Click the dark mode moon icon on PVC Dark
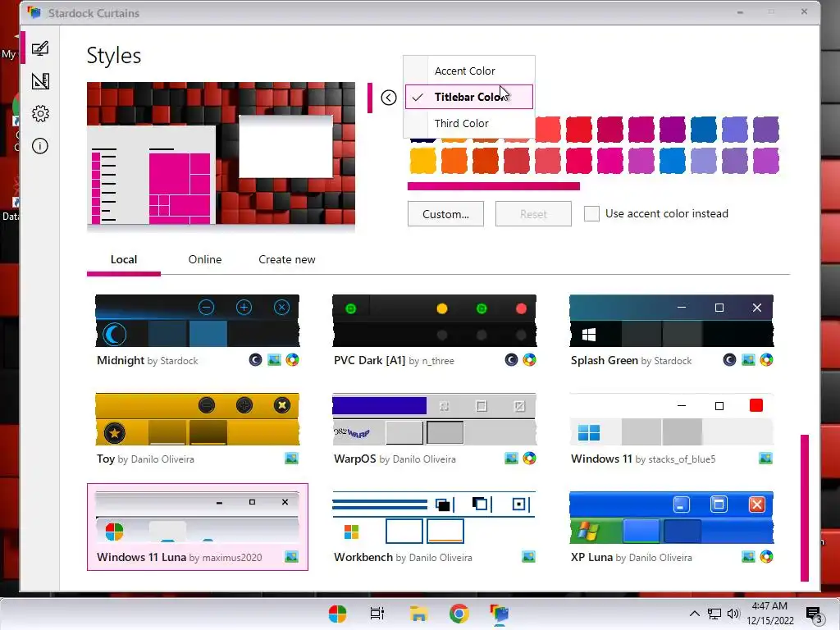The image size is (840, 630). (x=511, y=360)
